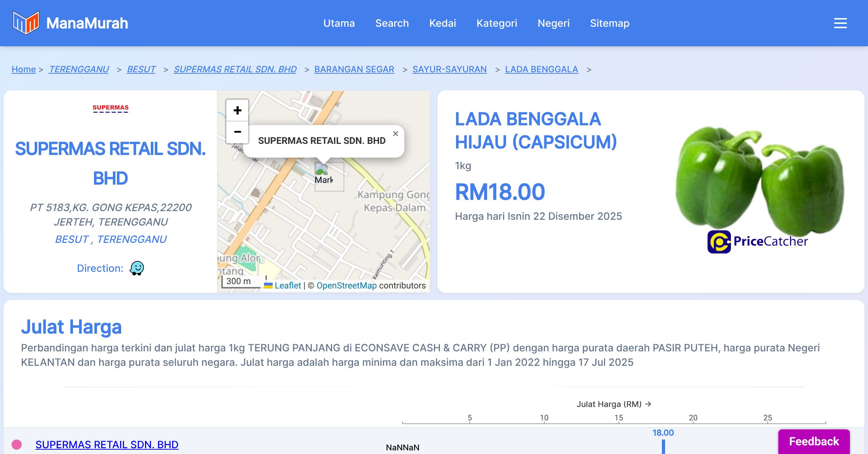
Task: Click the Feedback button
Action: tap(814, 441)
